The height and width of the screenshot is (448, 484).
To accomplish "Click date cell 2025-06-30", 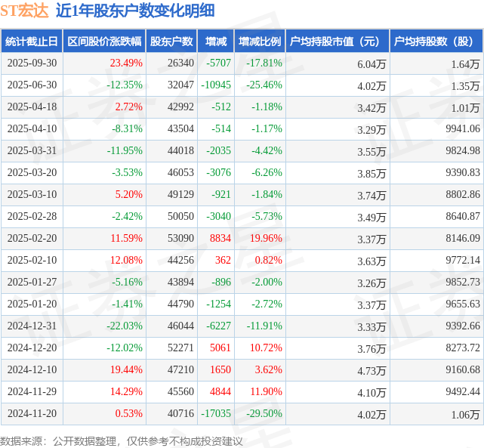I will (x=32, y=85).
